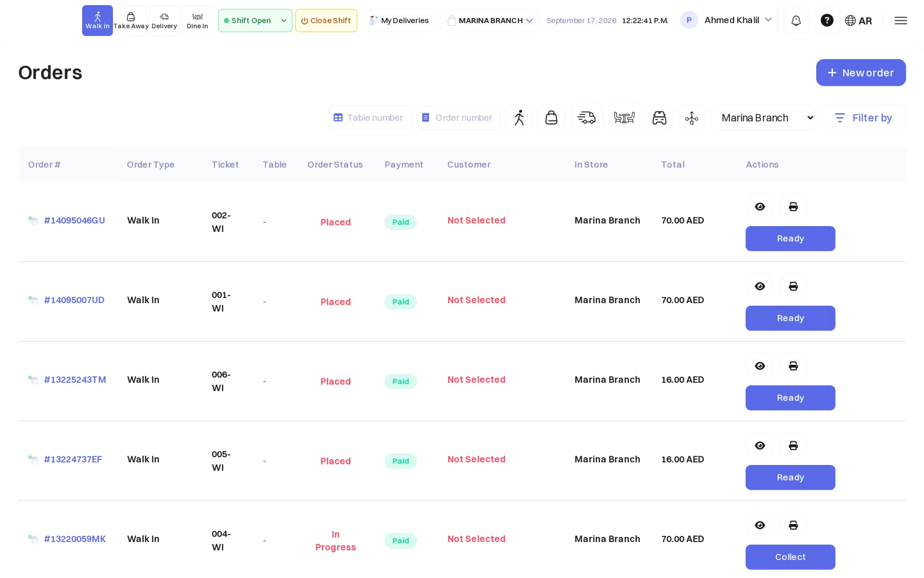924x578 pixels.
Task: Mark order #13224737EF as Ready
Action: (790, 477)
